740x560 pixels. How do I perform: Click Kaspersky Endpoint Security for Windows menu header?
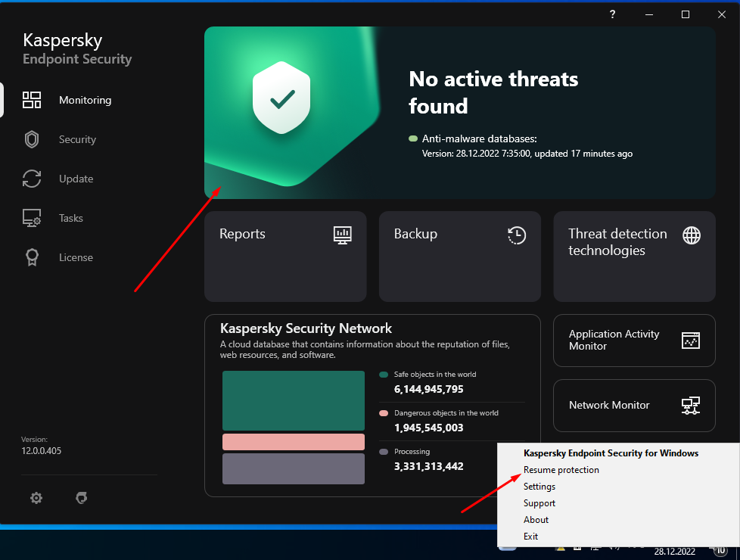611,453
